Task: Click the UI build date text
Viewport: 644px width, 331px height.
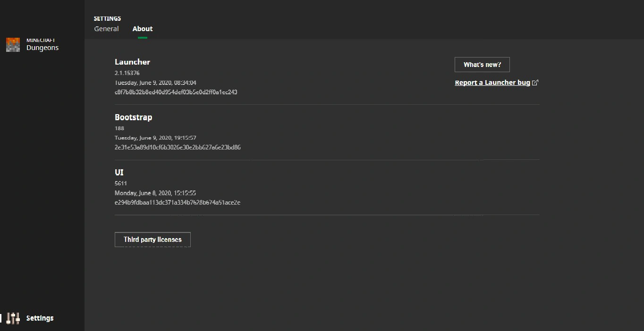Action: pyautogui.click(x=155, y=193)
